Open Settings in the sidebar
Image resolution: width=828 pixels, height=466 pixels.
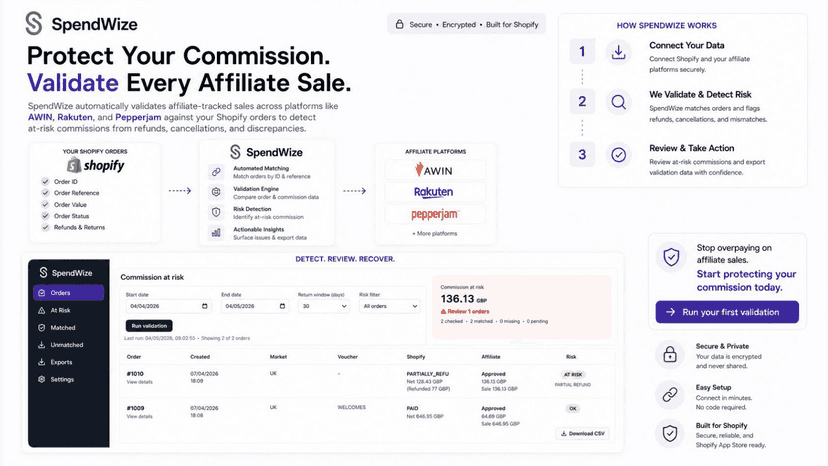click(69, 379)
